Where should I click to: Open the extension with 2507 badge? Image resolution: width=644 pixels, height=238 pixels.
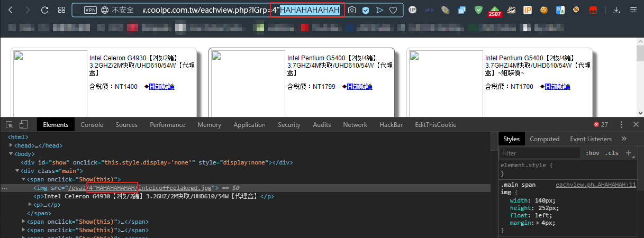[494, 11]
